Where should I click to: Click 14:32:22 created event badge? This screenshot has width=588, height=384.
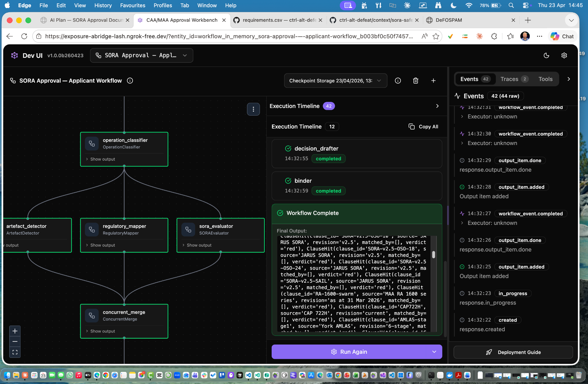tap(507, 320)
